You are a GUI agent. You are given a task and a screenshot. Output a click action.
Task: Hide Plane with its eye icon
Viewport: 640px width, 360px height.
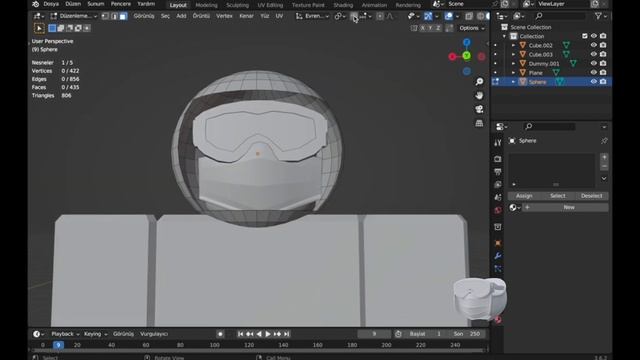594,72
